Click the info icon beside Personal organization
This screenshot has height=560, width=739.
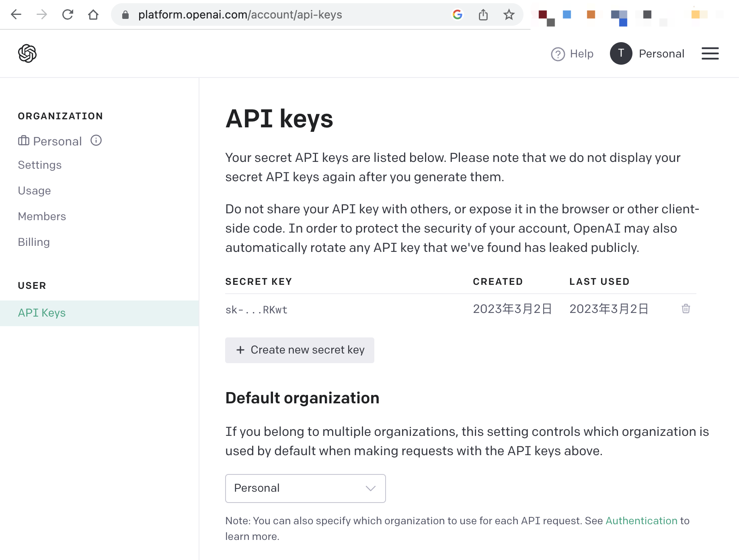pos(96,141)
